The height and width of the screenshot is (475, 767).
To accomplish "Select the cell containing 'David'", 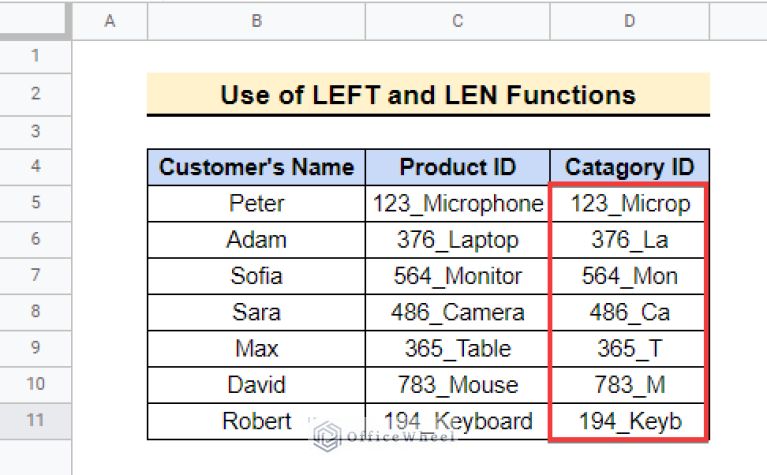I will tap(256, 385).
